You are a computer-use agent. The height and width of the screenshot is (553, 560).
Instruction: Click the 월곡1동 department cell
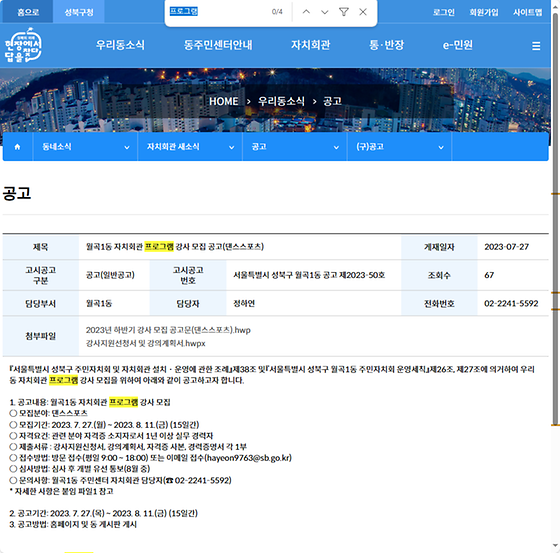99,303
